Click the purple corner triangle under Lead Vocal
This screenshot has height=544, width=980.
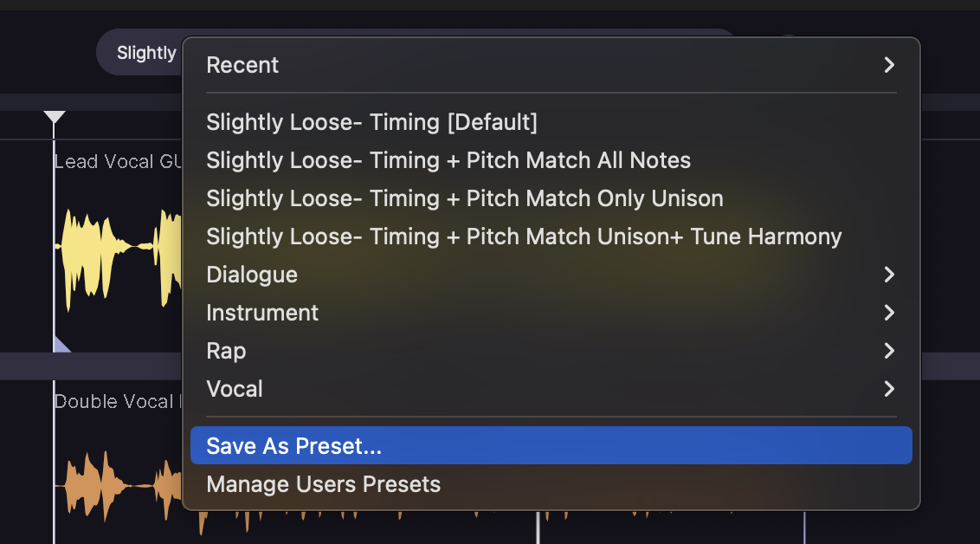point(61,346)
